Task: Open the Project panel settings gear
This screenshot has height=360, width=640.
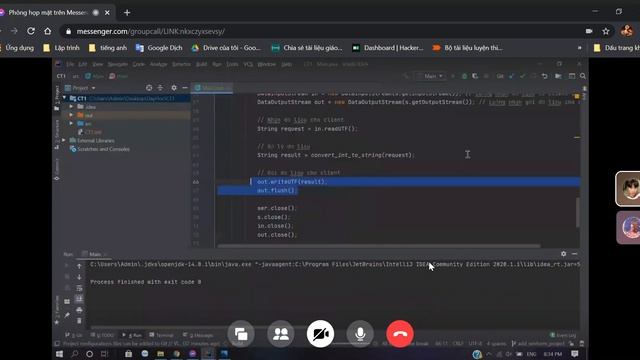Action: pos(174,88)
